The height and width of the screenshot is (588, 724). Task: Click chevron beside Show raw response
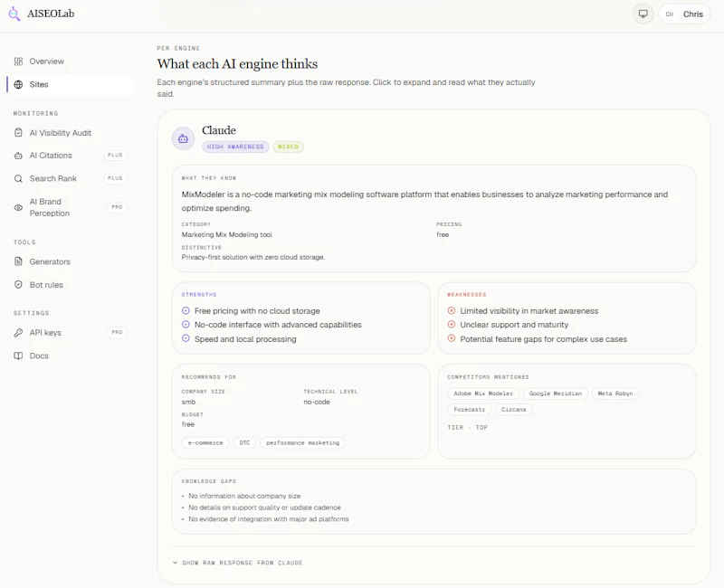click(175, 563)
